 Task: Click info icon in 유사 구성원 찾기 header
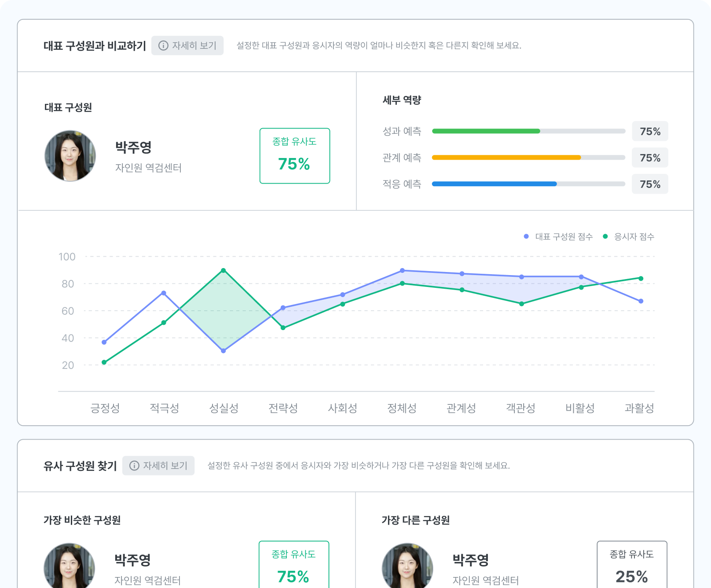coord(134,466)
